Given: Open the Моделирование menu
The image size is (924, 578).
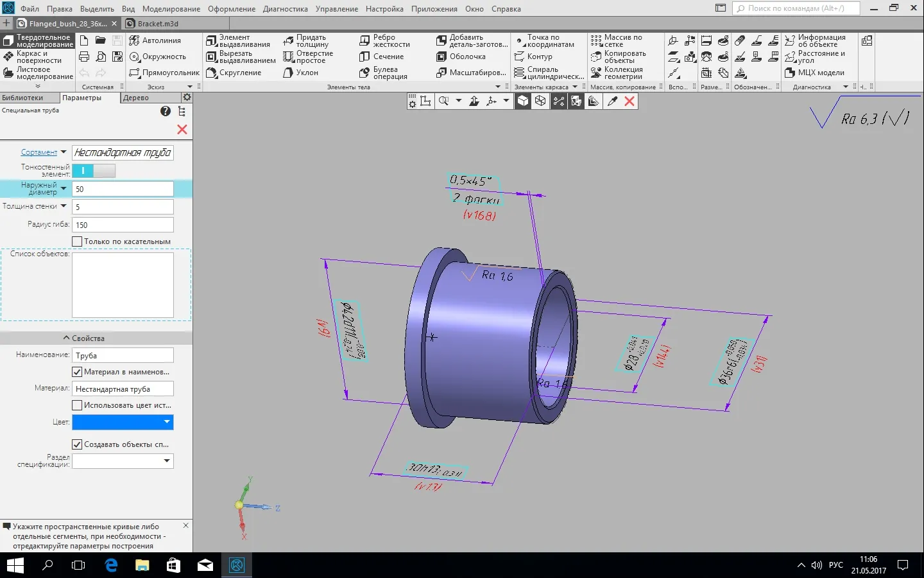Looking at the screenshot, I should [x=171, y=9].
